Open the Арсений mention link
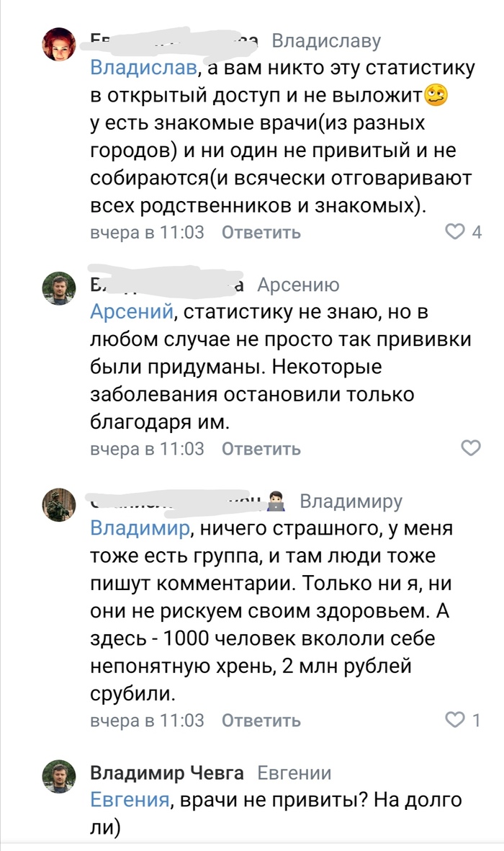 pyautogui.click(x=132, y=312)
